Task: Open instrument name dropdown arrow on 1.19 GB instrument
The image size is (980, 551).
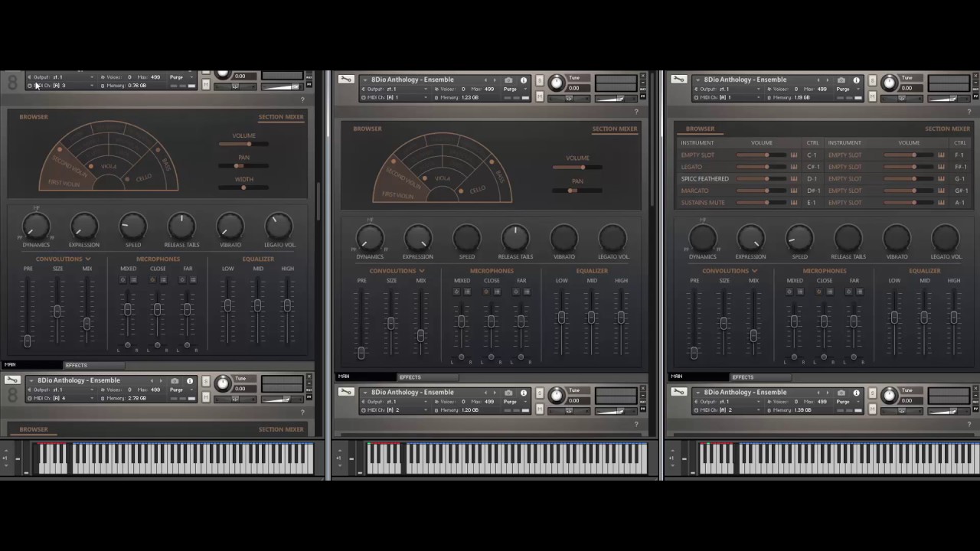Action: 698,80
